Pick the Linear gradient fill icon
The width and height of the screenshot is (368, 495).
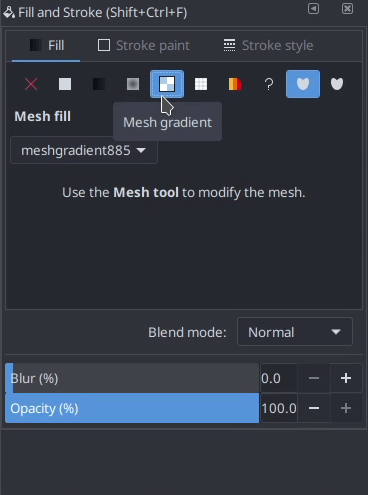click(x=99, y=84)
